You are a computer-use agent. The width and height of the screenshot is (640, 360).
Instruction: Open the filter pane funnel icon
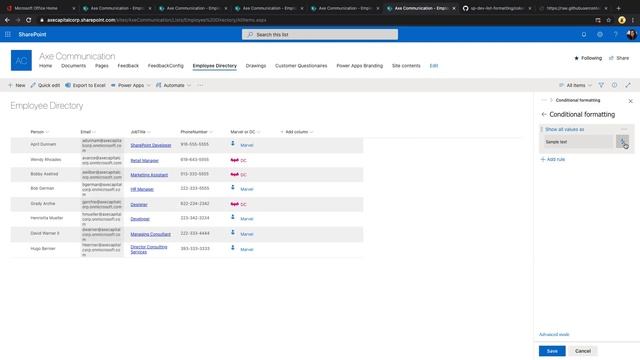click(601, 85)
